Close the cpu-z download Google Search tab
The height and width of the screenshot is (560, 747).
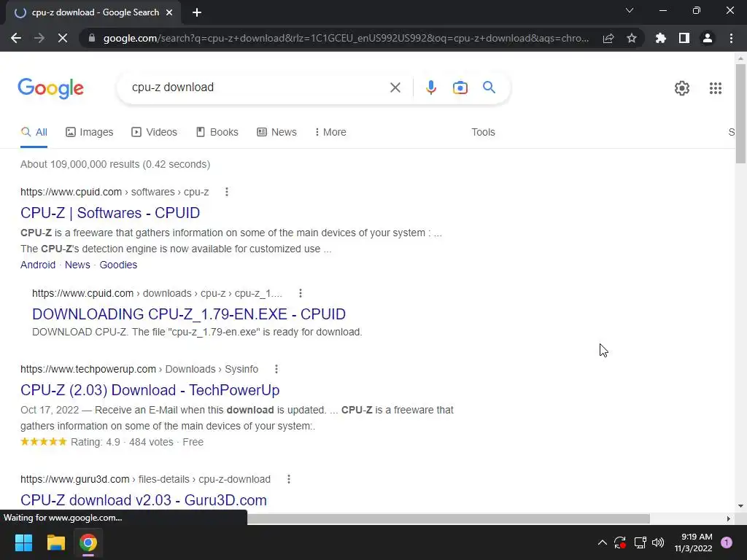169,12
